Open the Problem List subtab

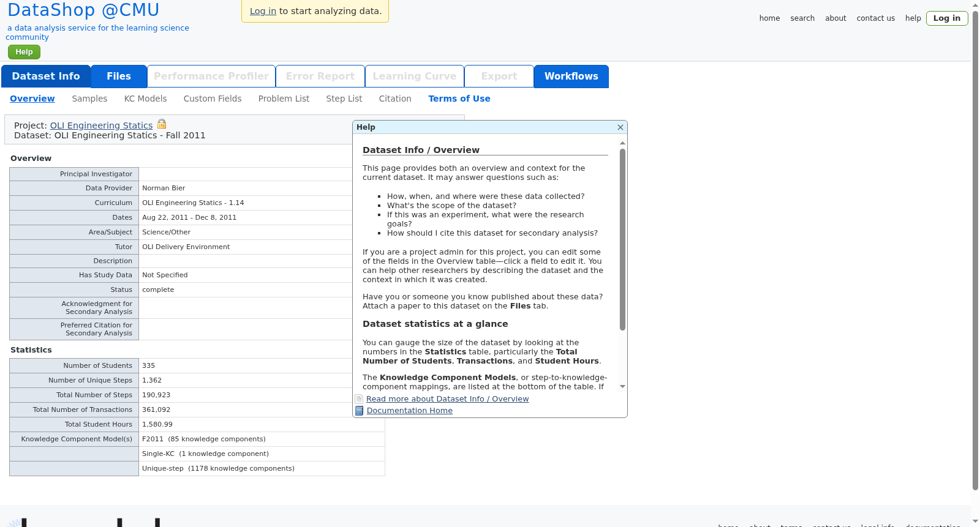coord(284,99)
